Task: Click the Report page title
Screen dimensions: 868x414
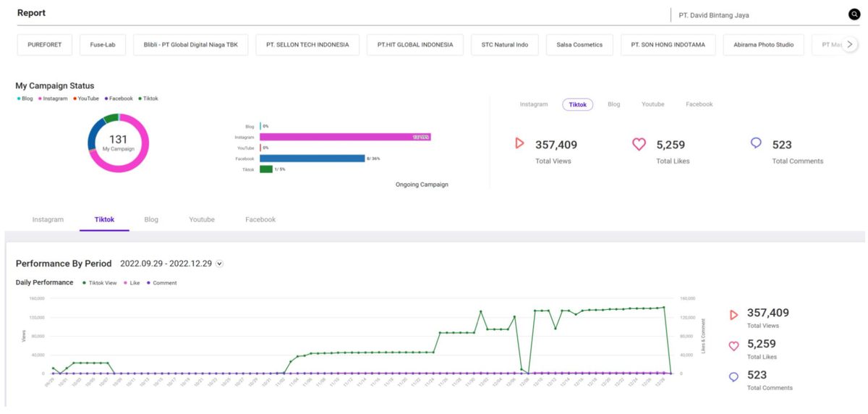Action: coord(31,13)
